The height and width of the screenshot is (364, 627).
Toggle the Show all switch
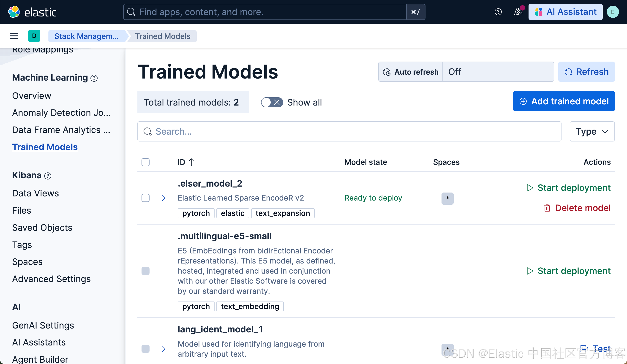(x=272, y=102)
